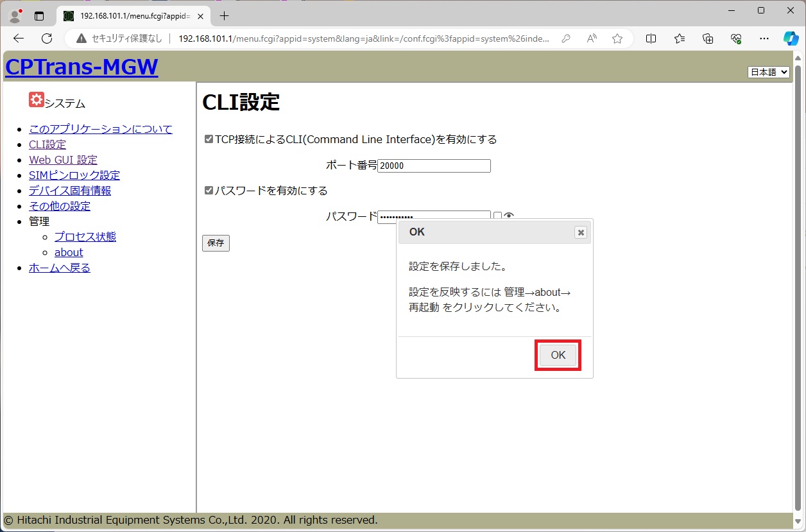Click the page vertical scrollbar

798,287
